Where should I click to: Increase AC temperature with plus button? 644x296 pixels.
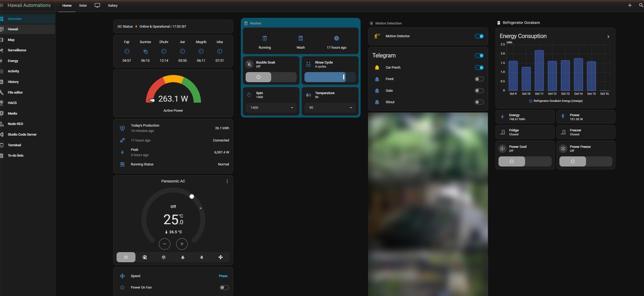[182, 244]
